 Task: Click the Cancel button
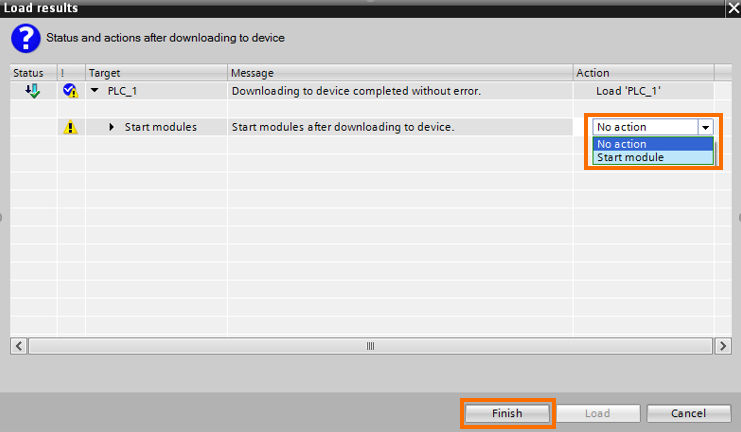coord(688,414)
